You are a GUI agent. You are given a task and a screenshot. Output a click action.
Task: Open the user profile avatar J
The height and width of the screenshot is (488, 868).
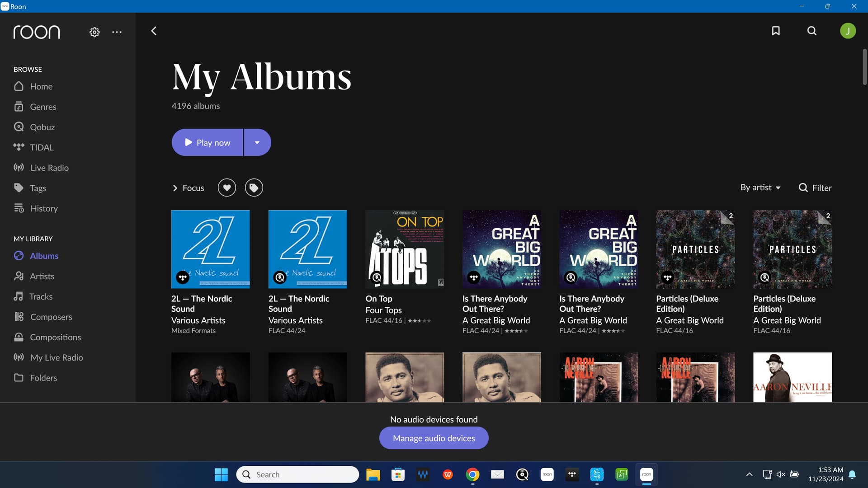(848, 31)
